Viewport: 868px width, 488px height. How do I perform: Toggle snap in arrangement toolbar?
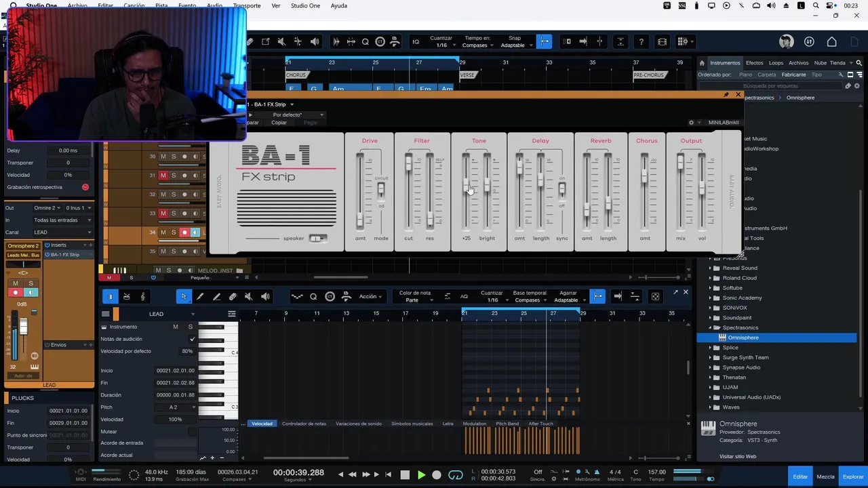click(545, 41)
